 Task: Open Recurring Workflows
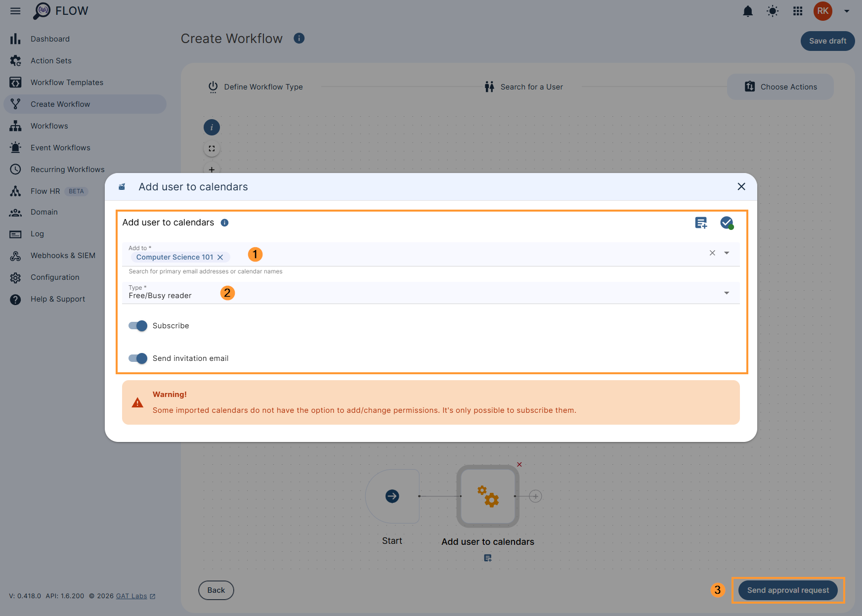click(68, 169)
